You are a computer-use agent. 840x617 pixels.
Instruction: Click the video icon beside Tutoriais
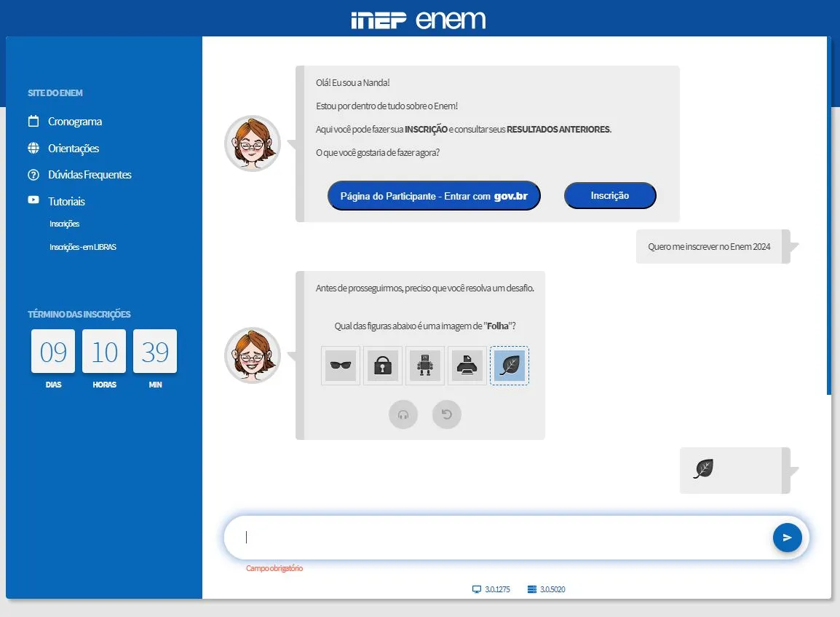(x=33, y=200)
